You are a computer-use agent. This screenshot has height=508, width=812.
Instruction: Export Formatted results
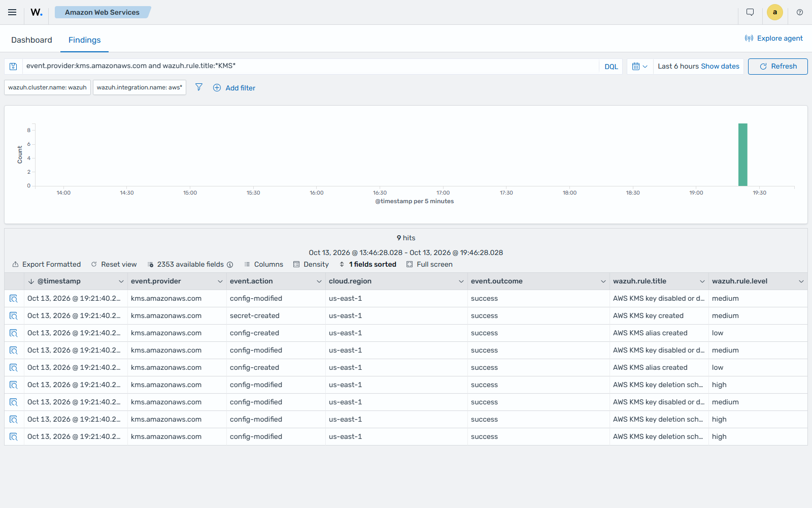tap(47, 265)
